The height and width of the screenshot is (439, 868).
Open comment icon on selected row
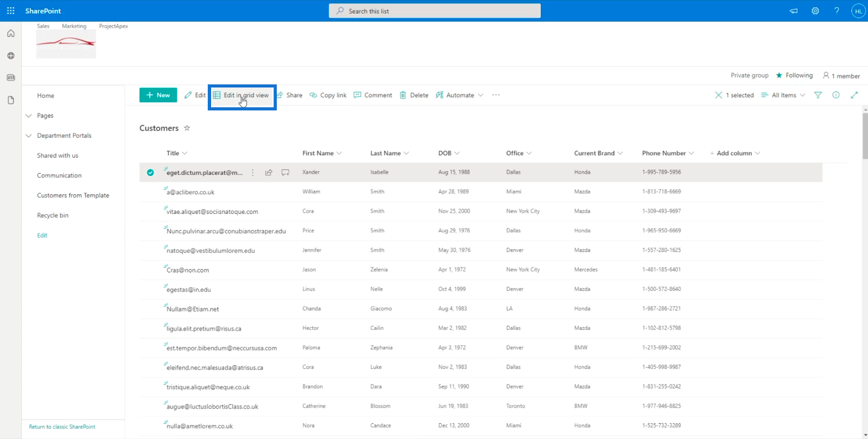285,173
